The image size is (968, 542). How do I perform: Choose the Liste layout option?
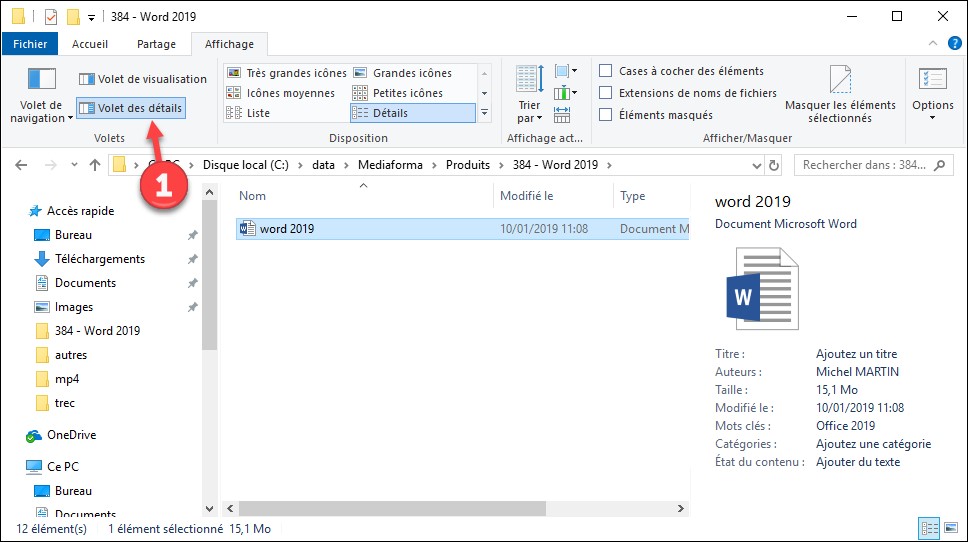point(258,113)
